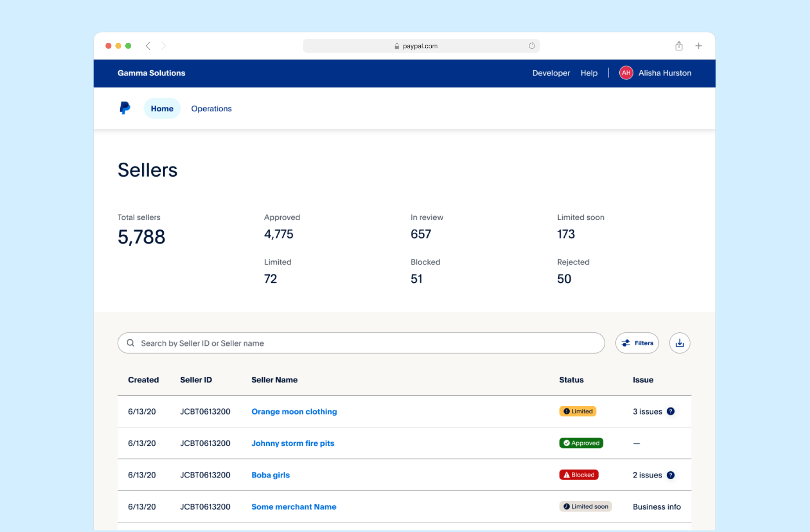Image resolution: width=810 pixels, height=532 pixels.
Task: Open Some merchant Name seller
Action: point(294,506)
